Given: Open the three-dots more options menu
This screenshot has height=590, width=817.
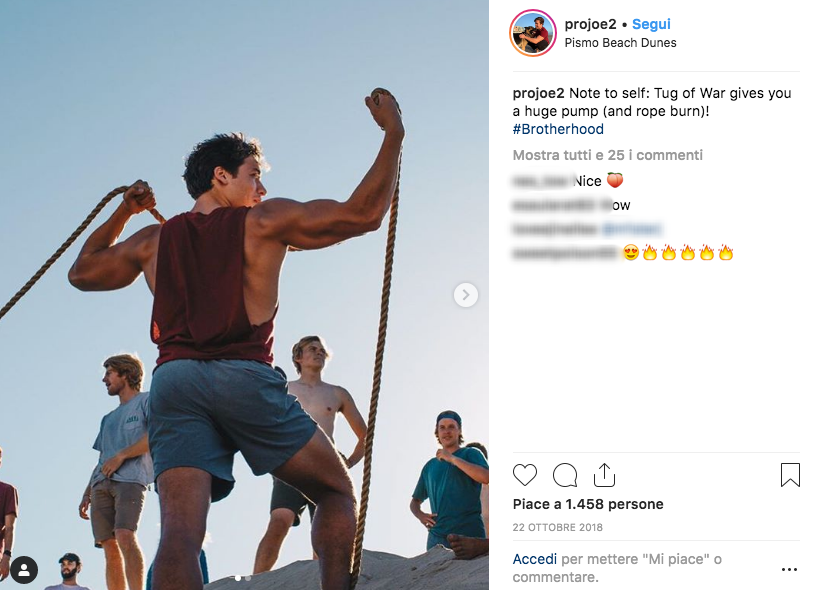Looking at the screenshot, I should pyautogui.click(x=789, y=569).
